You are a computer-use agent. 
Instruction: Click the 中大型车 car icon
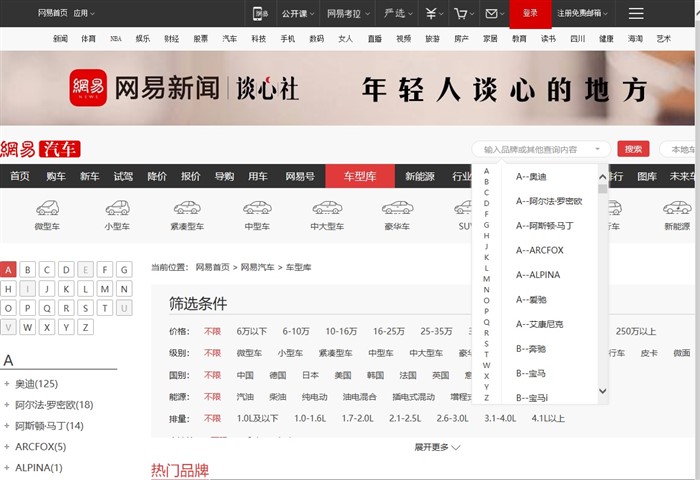pos(327,208)
